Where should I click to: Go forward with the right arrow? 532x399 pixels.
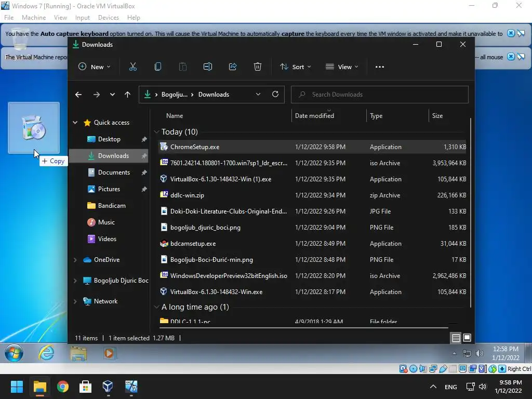(x=96, y=95)
